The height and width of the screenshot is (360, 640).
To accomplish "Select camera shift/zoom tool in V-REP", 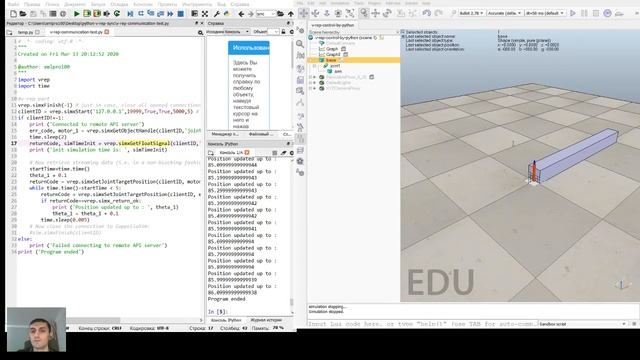I will (x=327, y=13).
